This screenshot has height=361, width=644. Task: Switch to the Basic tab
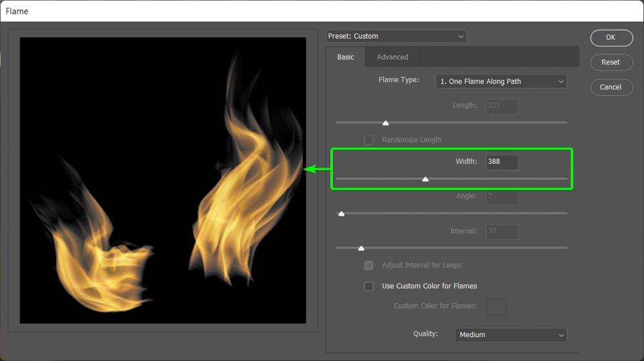pos(346,57)
